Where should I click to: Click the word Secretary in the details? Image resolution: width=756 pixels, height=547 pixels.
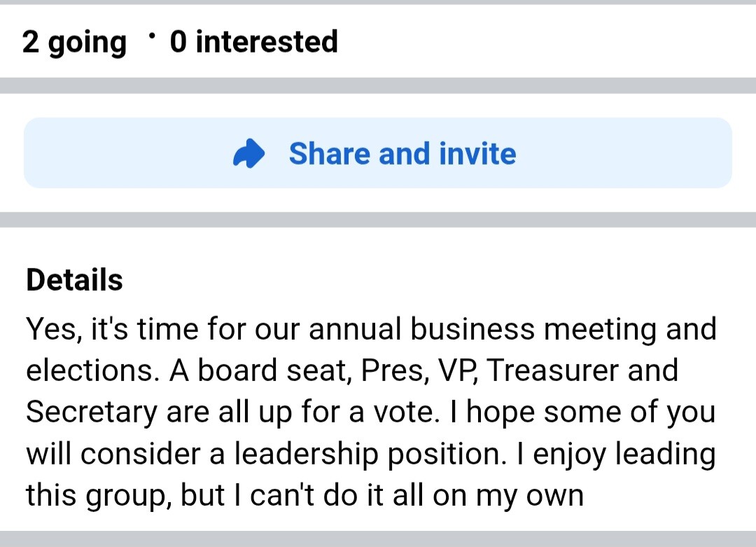tap(92, 413)
